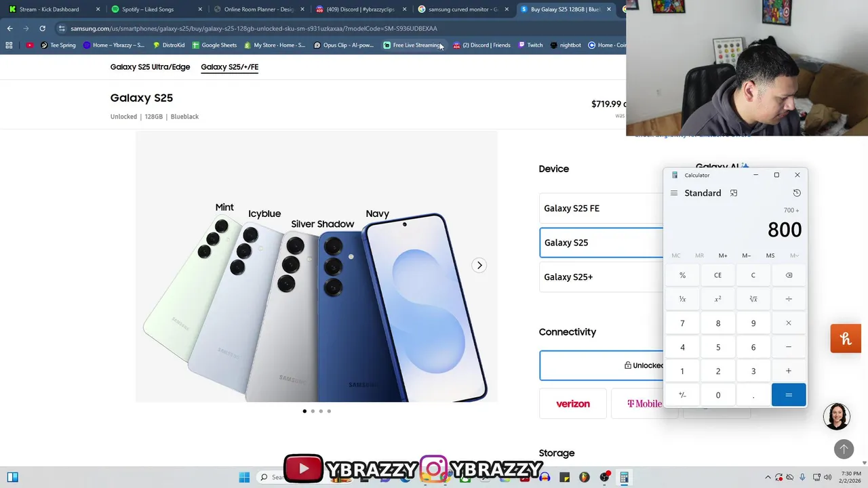The height and width of the screenshot is (488, 868).
Task: Open Calculator from the taskbar
Action: point(624,477)
